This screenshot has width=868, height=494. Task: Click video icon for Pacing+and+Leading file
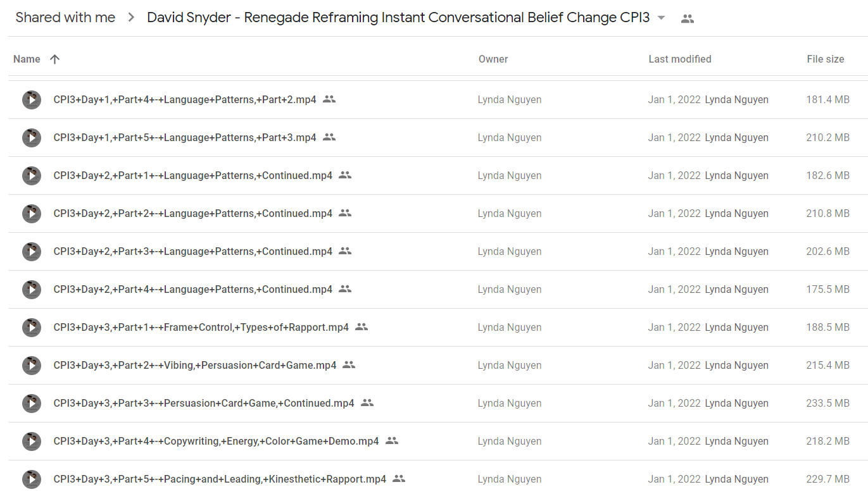32,479
